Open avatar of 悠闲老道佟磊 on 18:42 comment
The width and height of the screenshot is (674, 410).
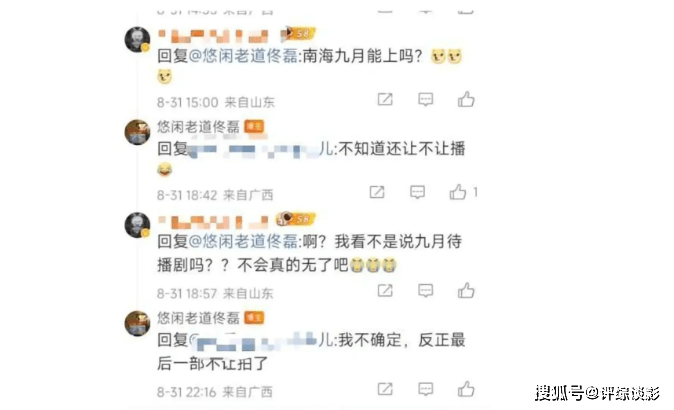coord(137,132)
